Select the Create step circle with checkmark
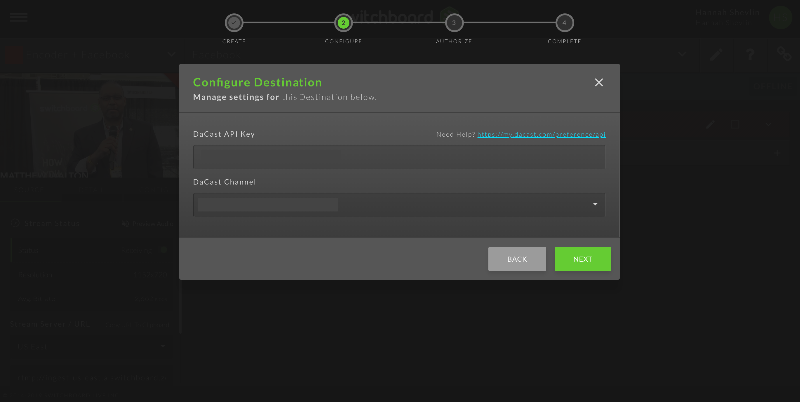Viewport: 800px width, 402px height. tap(234, 22)
